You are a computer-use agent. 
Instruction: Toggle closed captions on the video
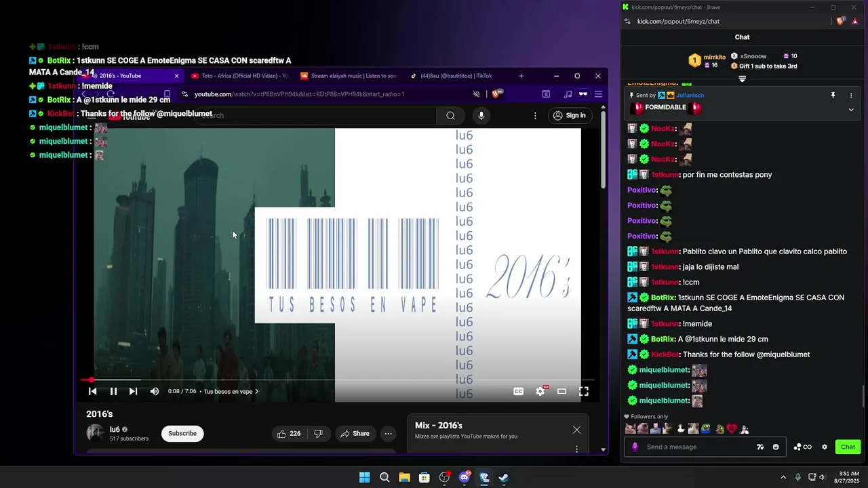pyautogui.click(x=518, y=391)
